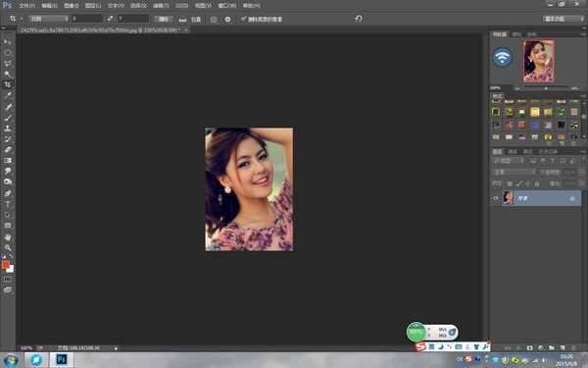Open the crop settings gear icon

[227, 20]
